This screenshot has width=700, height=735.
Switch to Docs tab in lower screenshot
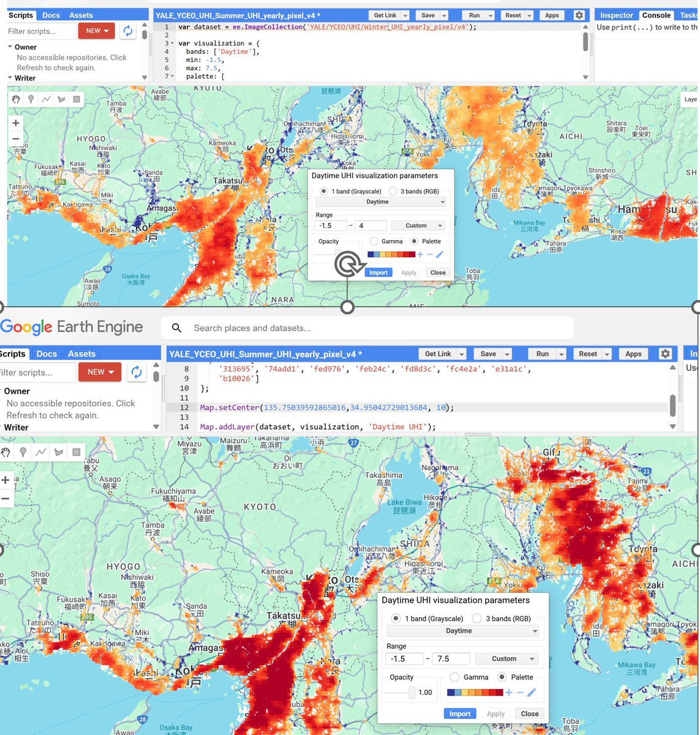click(47, 354)
